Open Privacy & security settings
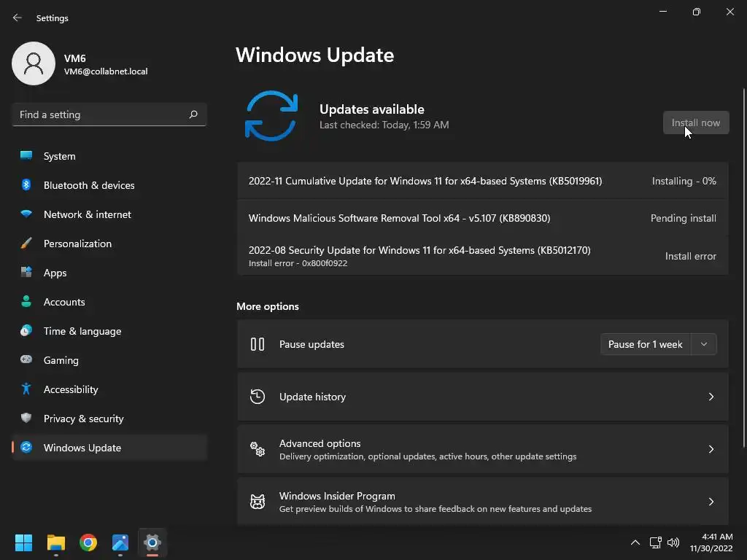 tap(109, 418)
